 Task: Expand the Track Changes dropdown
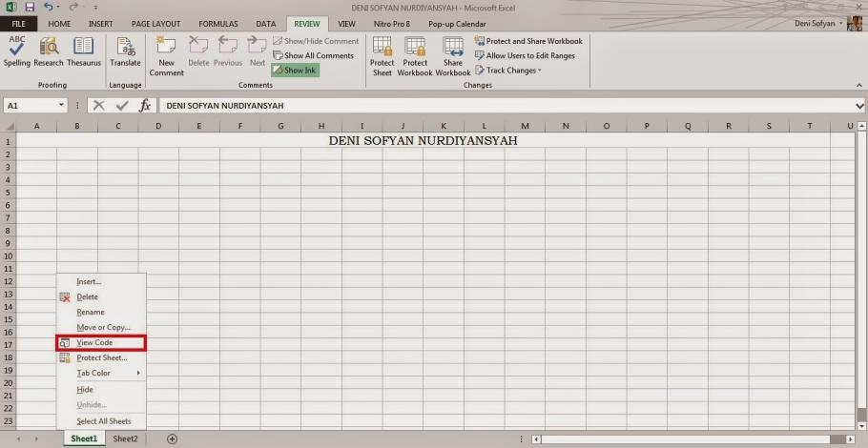513,71
